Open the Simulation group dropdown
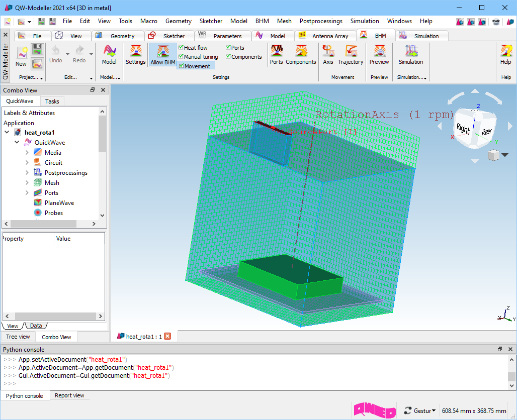The image size is (517, 420). (425, 78)
